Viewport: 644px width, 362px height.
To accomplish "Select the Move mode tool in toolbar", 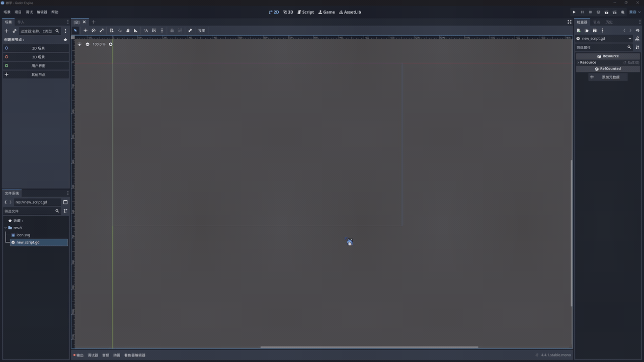I will click(x=86, y=31).
